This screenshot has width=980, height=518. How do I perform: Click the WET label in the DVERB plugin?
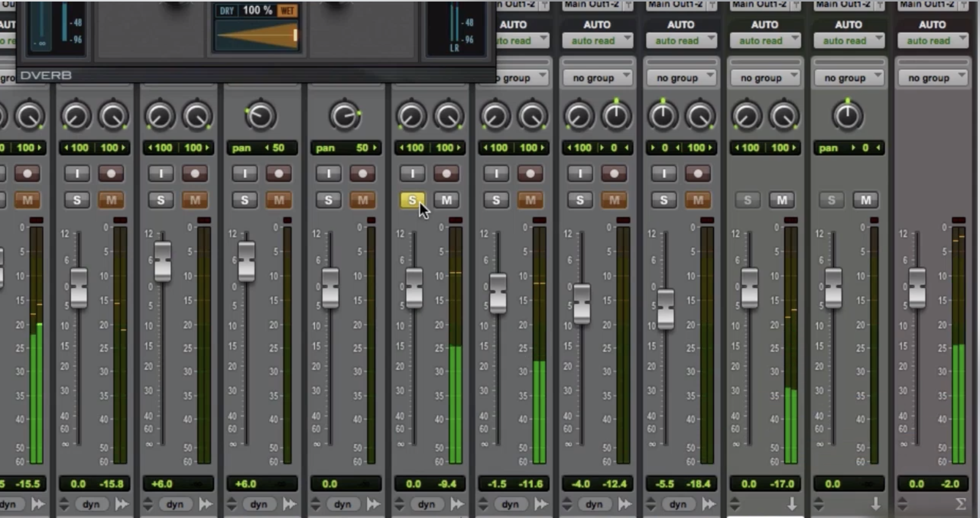point(287,11)
